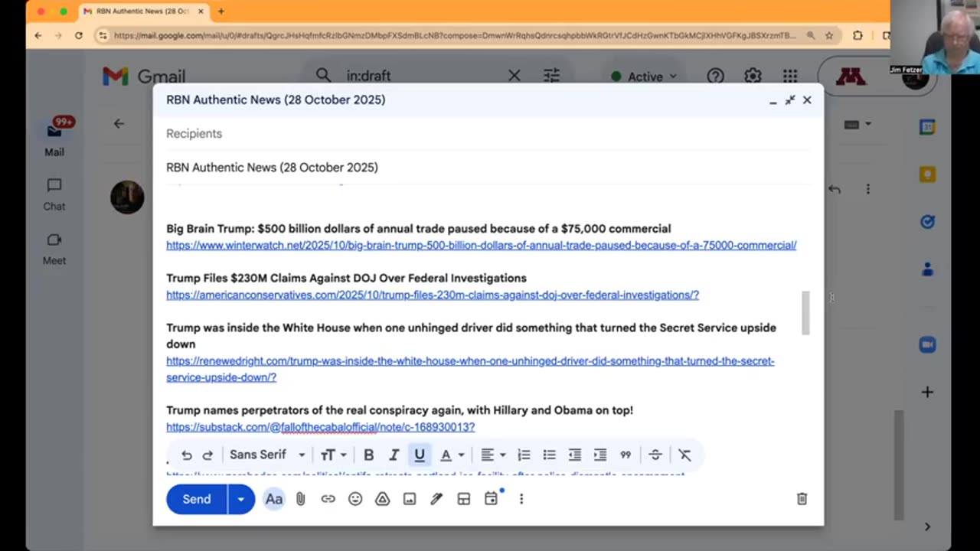Click the Chrome address bar URL
980x551 pixels.
pyautogui.click(x=453, y=35)
